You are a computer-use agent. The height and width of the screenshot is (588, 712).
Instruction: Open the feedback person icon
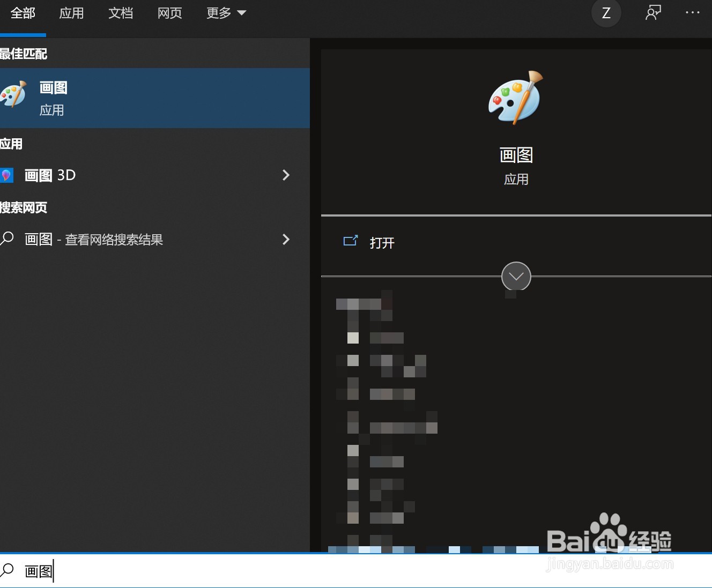653,13
